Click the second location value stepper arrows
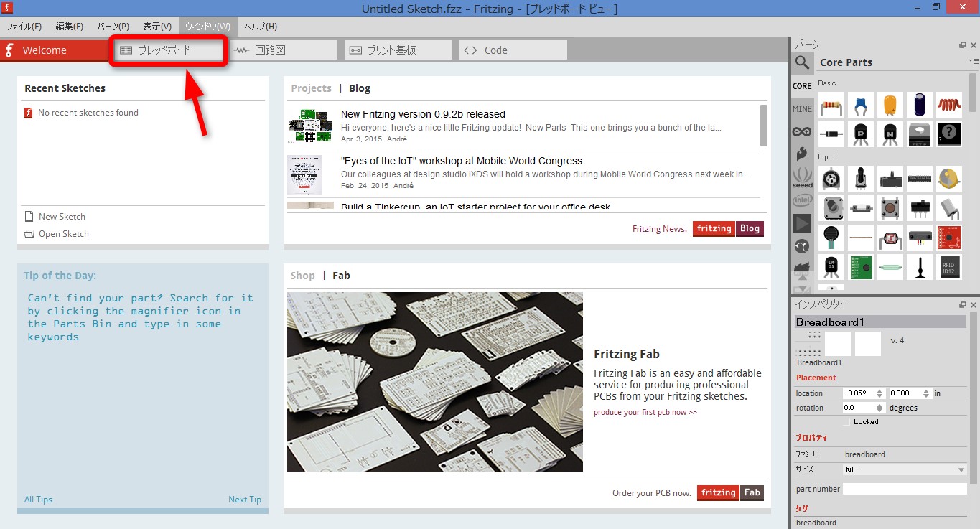Viewport: 980px width, 529px height. coord(928,393)
